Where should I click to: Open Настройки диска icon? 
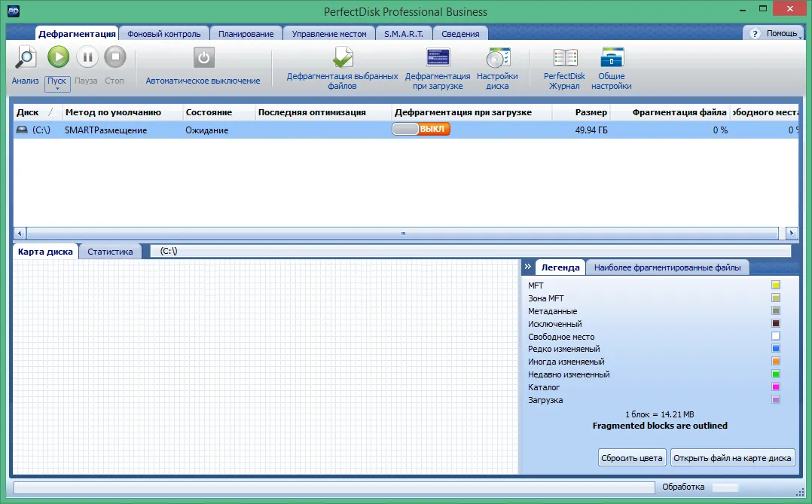(498, 57)
